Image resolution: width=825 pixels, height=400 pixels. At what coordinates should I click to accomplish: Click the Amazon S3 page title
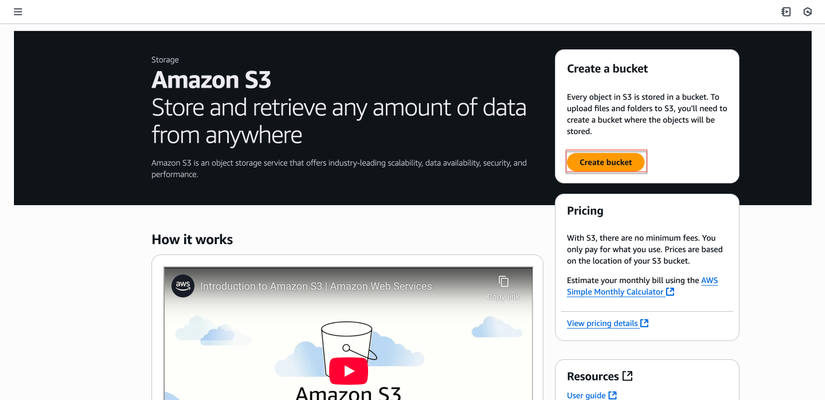[211, 80]
